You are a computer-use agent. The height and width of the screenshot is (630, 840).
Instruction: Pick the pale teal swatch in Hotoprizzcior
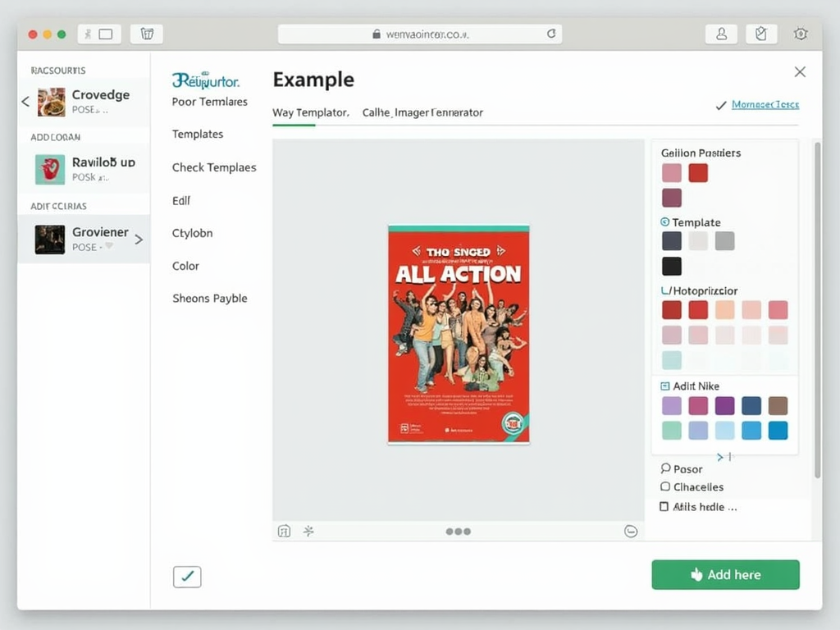(x=671, y=360)
